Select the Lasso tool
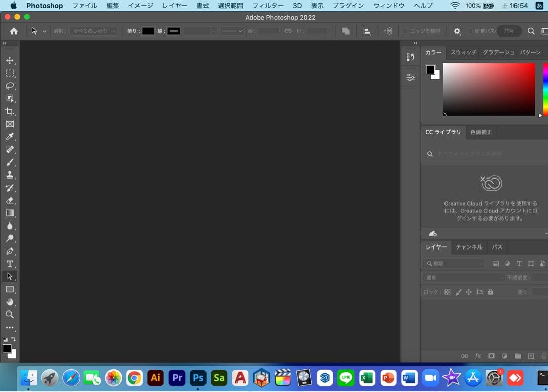The width and height of the screenshot is (548, 392). tap(10, 86)
